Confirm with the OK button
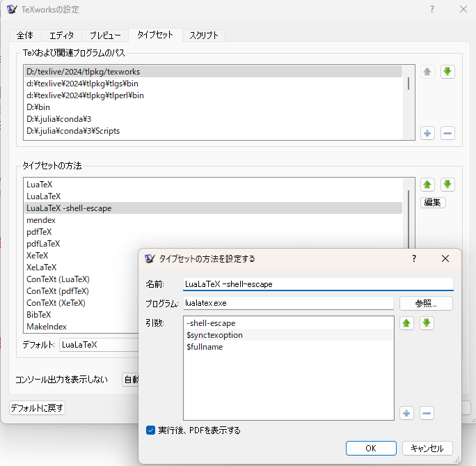476x466 pixels. coord(371,449)
